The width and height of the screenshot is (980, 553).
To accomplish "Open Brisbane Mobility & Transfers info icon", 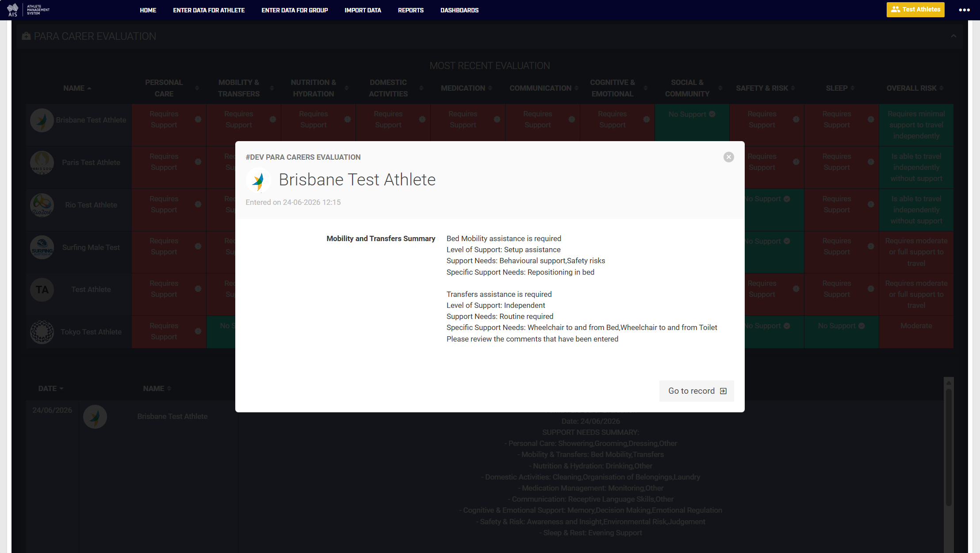I will tap(273, 119).
